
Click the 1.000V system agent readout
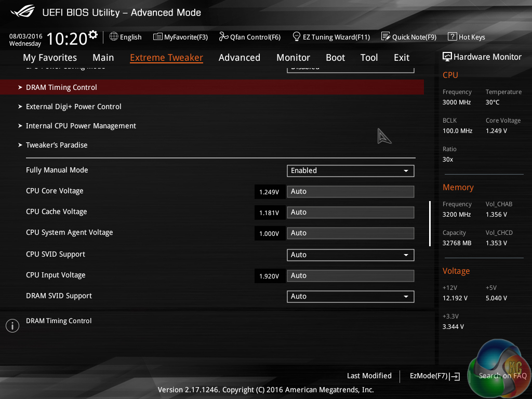coord(270,234)
